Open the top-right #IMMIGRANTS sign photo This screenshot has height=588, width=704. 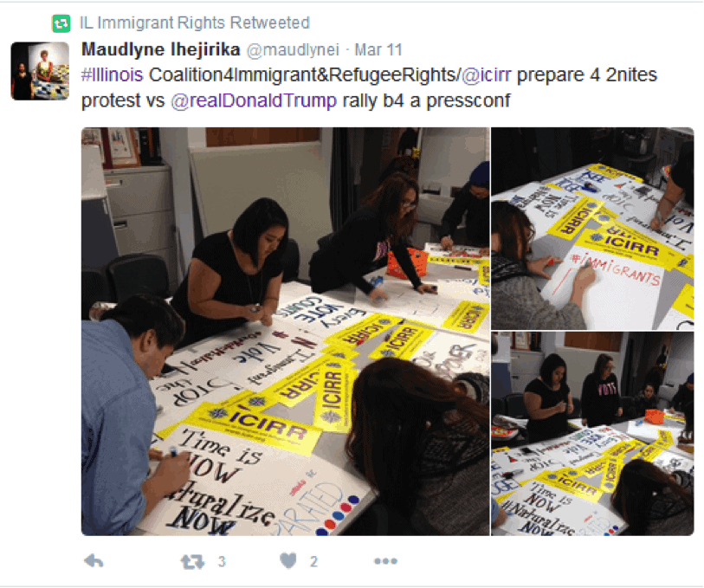[592, 229]
